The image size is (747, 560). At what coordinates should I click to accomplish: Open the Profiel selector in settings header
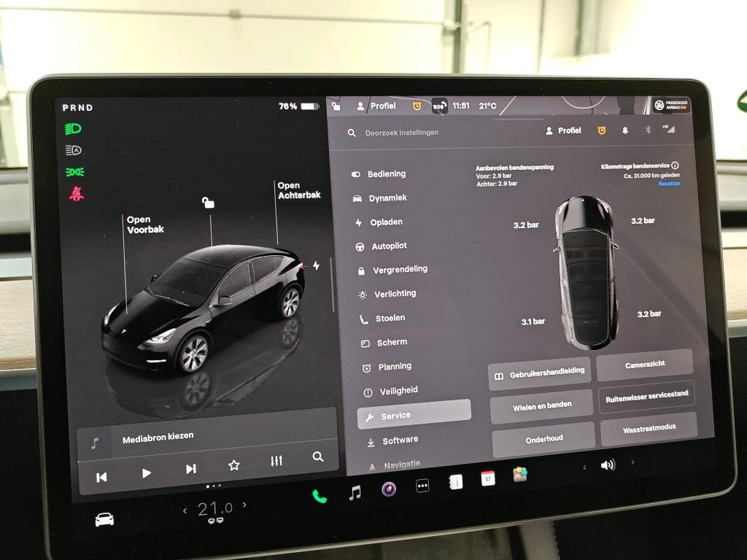(563, 131)
